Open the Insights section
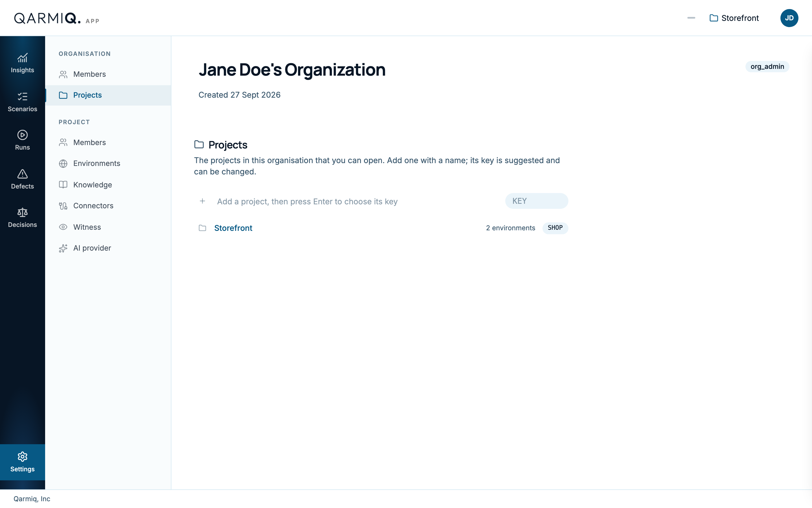The image size is (812, 508). (23, 63)
